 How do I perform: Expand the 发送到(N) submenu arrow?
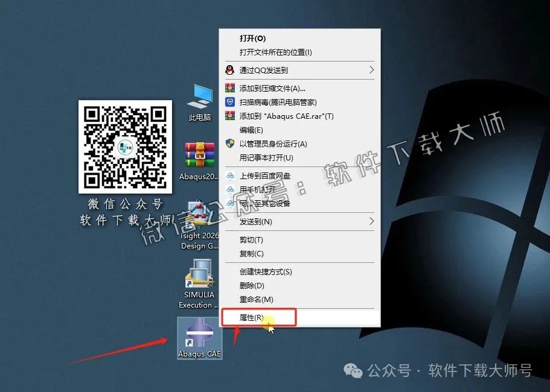coord(373,222)
